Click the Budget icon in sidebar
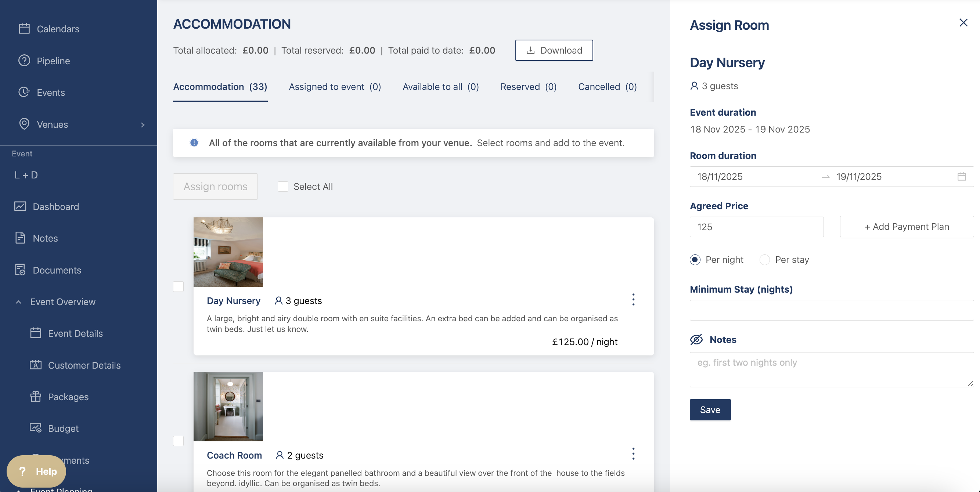The width and height of the screenshot is (980, 492). (35, 428)
